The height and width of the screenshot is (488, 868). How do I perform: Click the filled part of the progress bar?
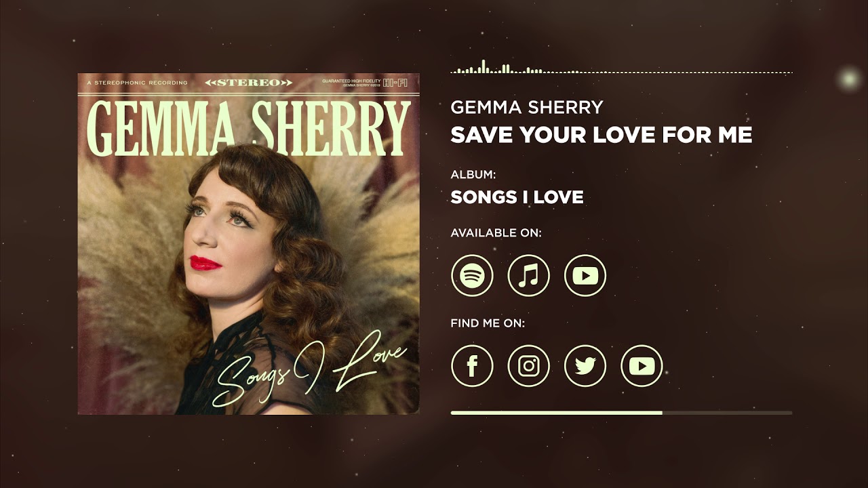click(556, 412)
